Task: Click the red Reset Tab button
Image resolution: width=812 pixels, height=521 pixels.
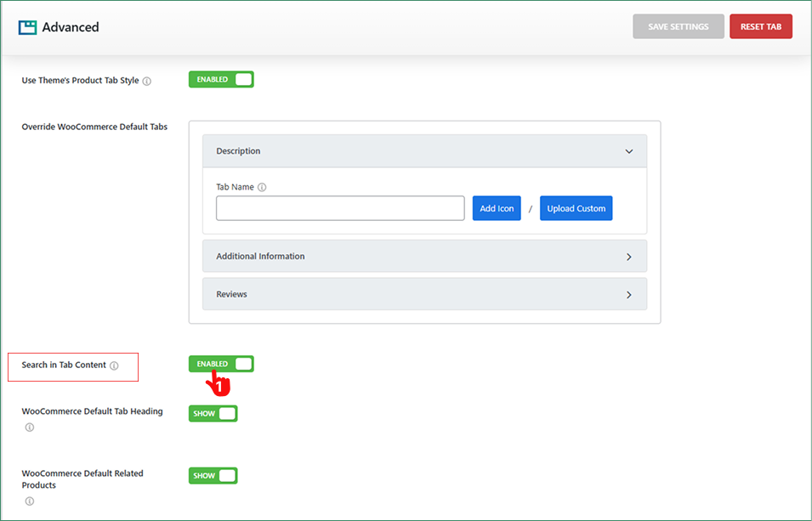Action: (760, 27)
